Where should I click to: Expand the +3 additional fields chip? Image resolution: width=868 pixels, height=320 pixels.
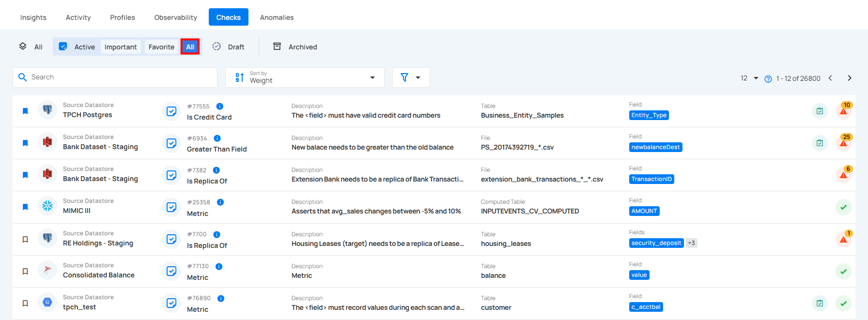[x=691, y=243]
